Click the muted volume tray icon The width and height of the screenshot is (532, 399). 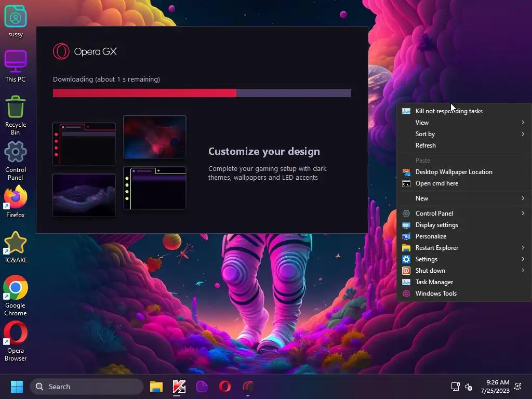click(469, 387)
